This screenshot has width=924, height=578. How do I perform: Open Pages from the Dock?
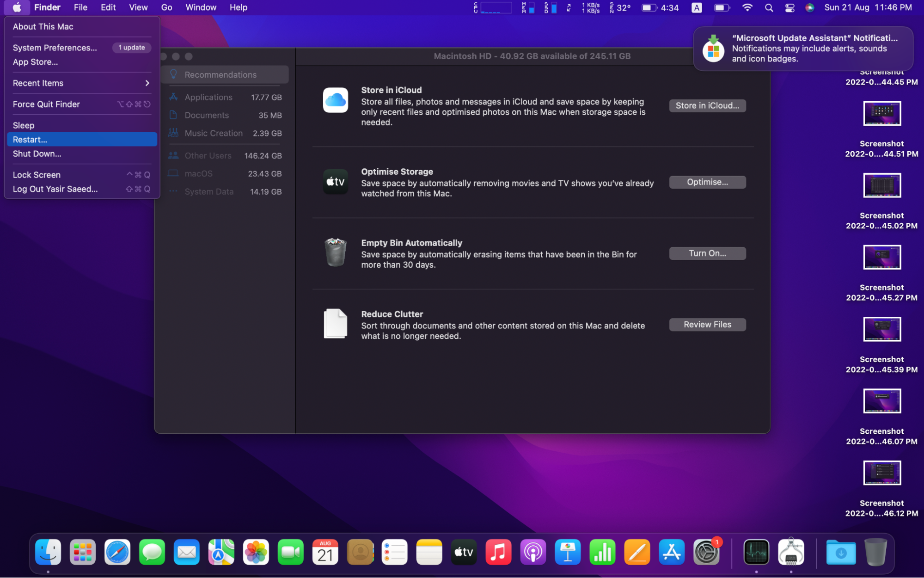tap(637, 552)
